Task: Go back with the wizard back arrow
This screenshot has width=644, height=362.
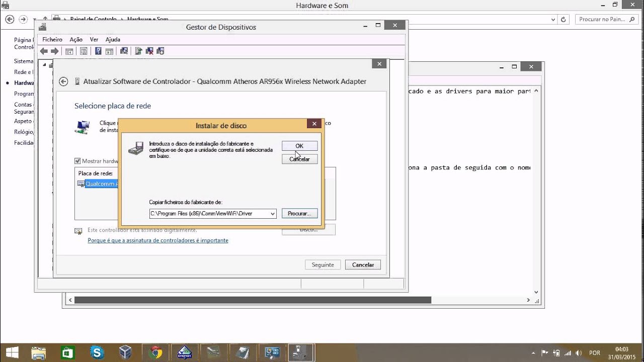Action: (63, 81)
